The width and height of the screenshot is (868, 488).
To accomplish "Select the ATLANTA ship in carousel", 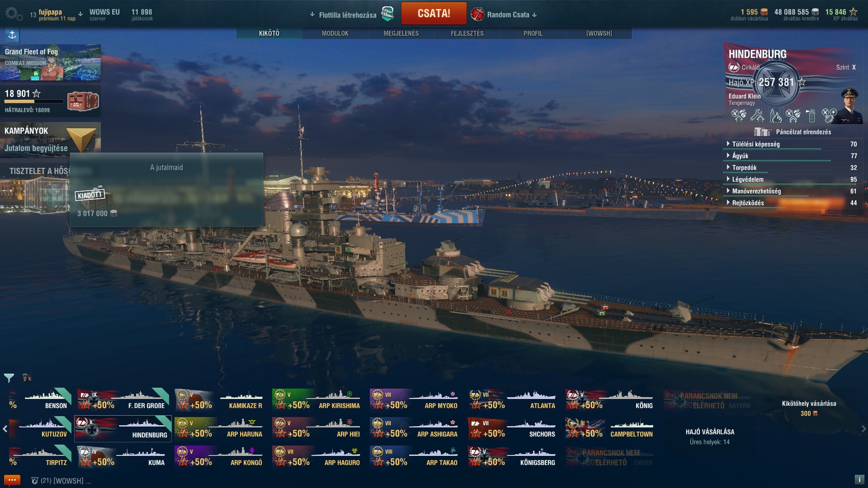I will click(513, 400).
